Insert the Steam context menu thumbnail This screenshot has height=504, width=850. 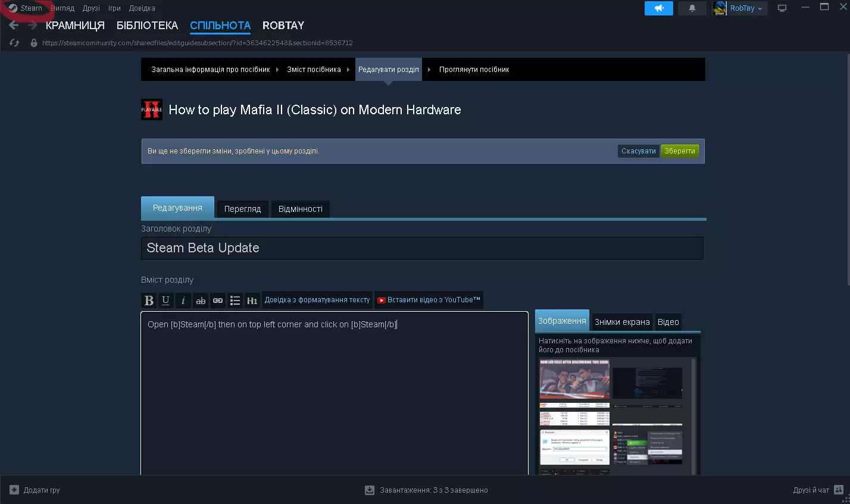[x=647, y=447]
